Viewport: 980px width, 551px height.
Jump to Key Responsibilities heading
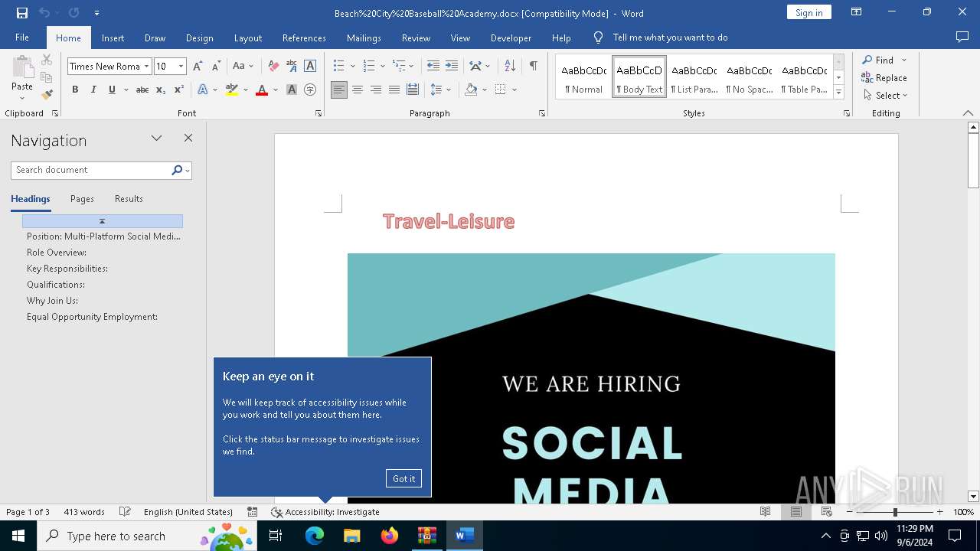click(67, 269)
